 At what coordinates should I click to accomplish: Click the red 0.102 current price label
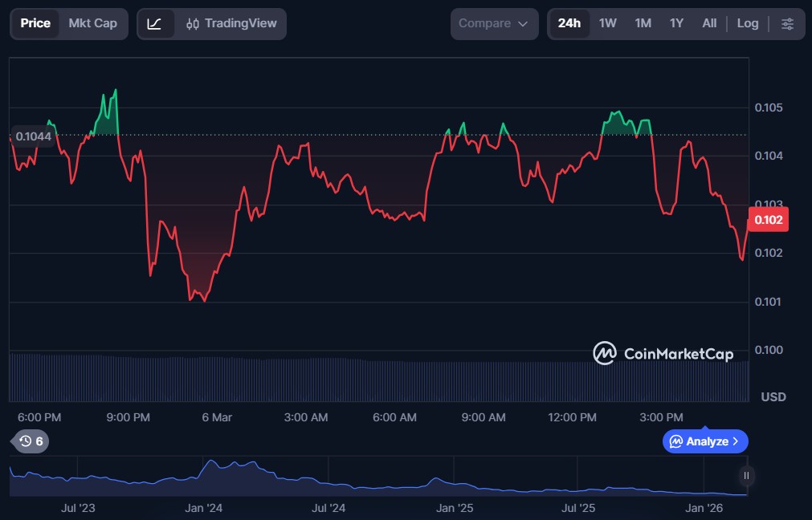point(768,219)
